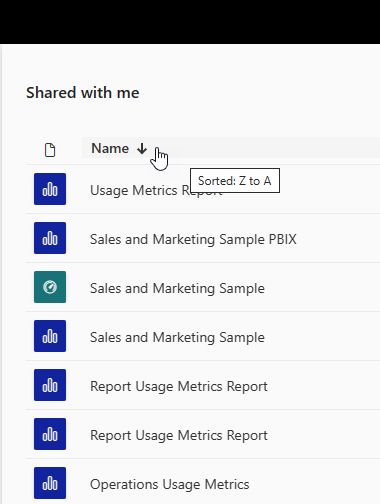Select the Shared with me heading

click(83, 93)
